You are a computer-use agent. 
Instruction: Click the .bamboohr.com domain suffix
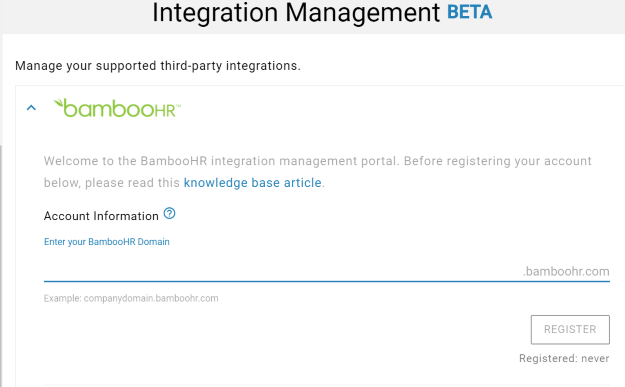(x=566, y=271)
